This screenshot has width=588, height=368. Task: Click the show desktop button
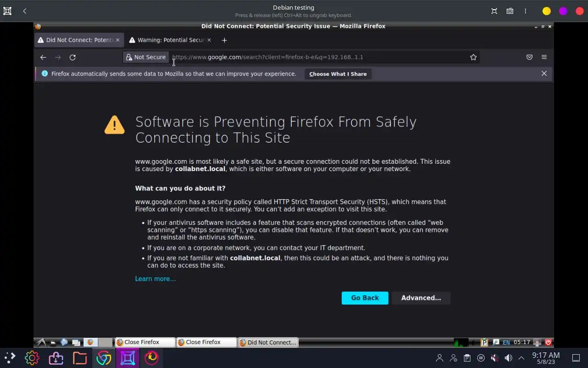pyautogui.click(x=576, y=358)
